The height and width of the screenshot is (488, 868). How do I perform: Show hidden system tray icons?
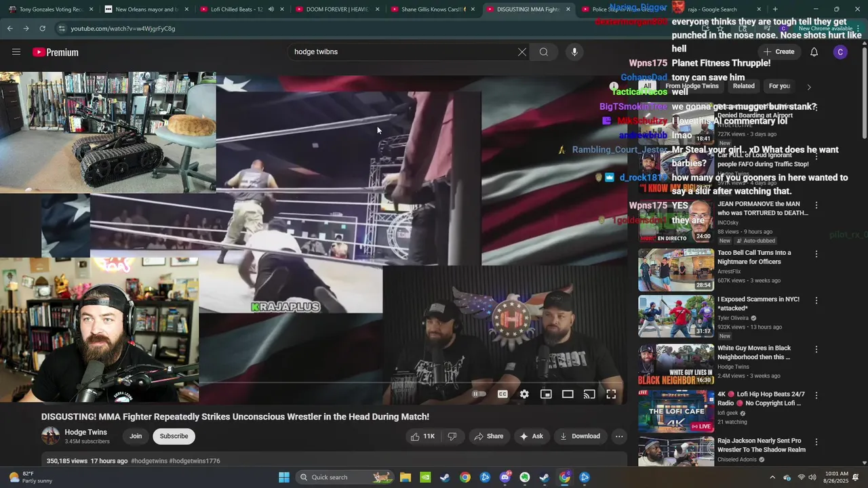[x=772, y=477]
